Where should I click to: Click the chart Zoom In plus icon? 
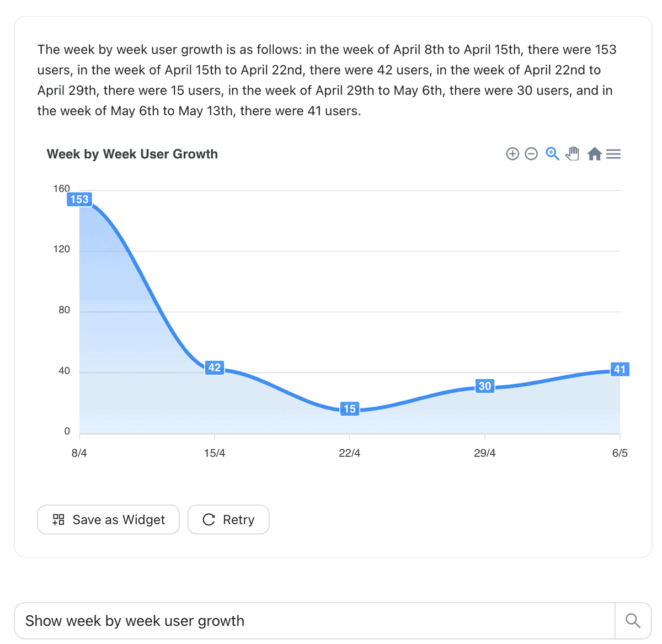(512, 154)
